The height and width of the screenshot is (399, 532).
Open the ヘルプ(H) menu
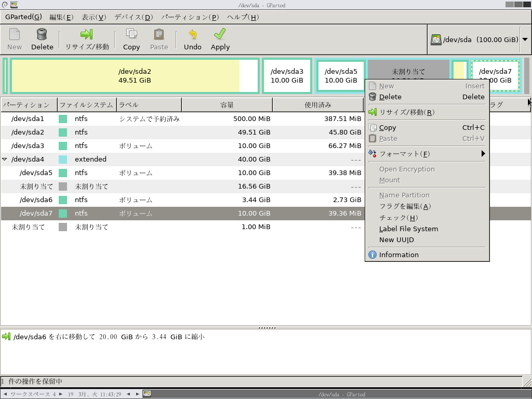click(x=243, y=17)
